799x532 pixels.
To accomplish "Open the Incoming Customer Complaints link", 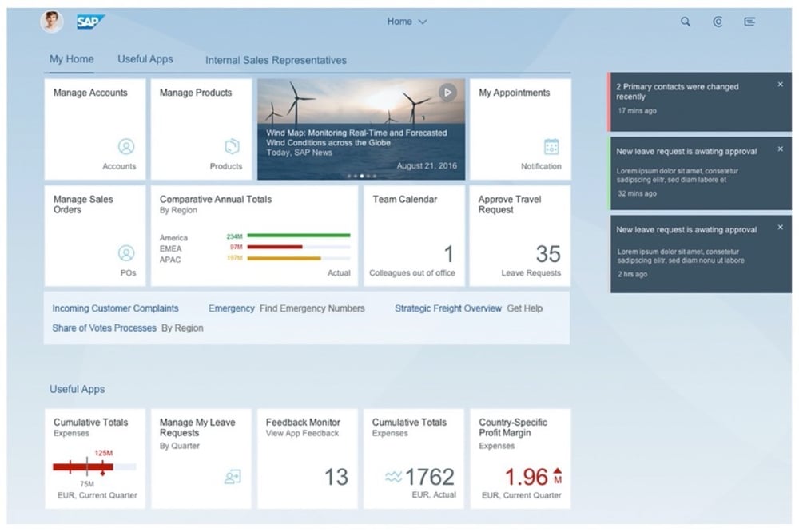I will [x=114, y=308].
